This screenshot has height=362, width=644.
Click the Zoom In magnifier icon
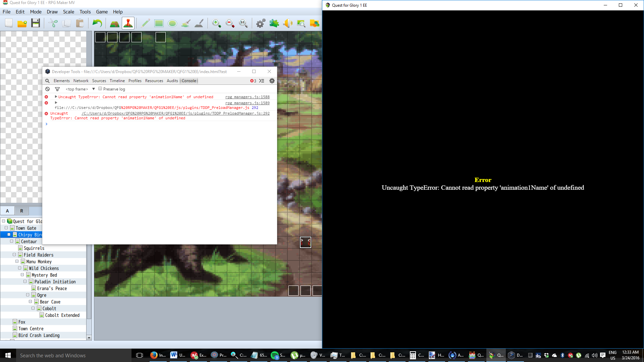(x=216, y=23)
